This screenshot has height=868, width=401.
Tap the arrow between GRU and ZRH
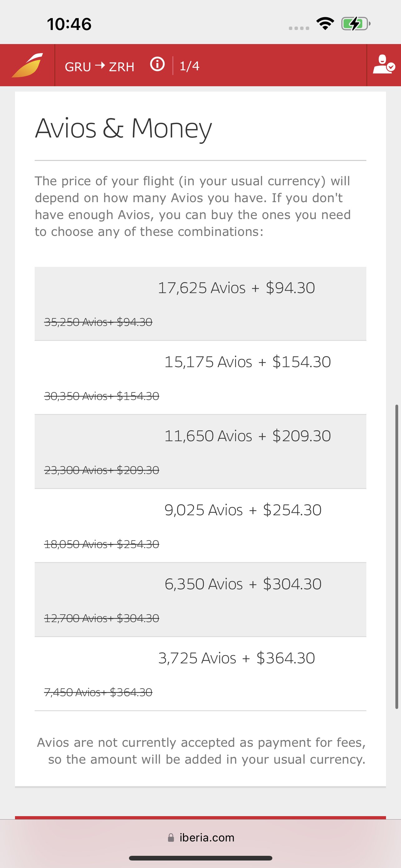click(x=100, y=65)
